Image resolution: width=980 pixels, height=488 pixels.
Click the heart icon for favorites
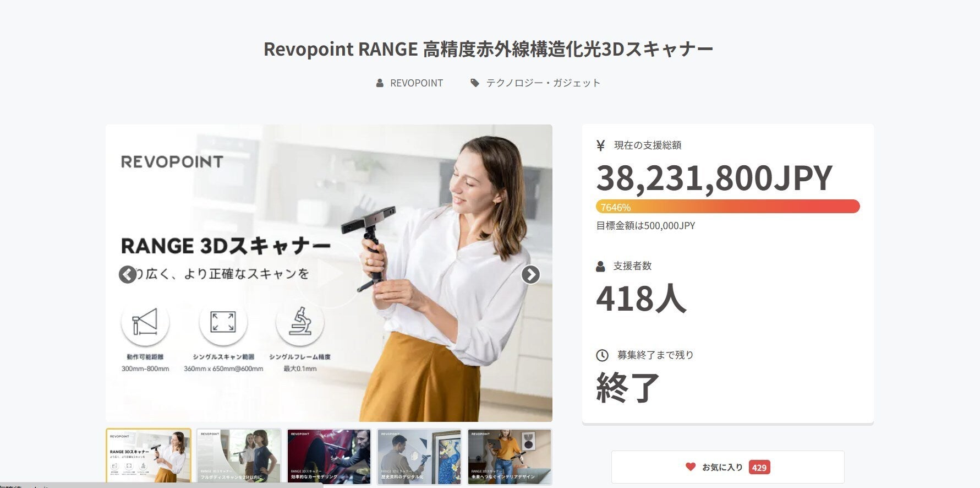[x=691, y=467]
